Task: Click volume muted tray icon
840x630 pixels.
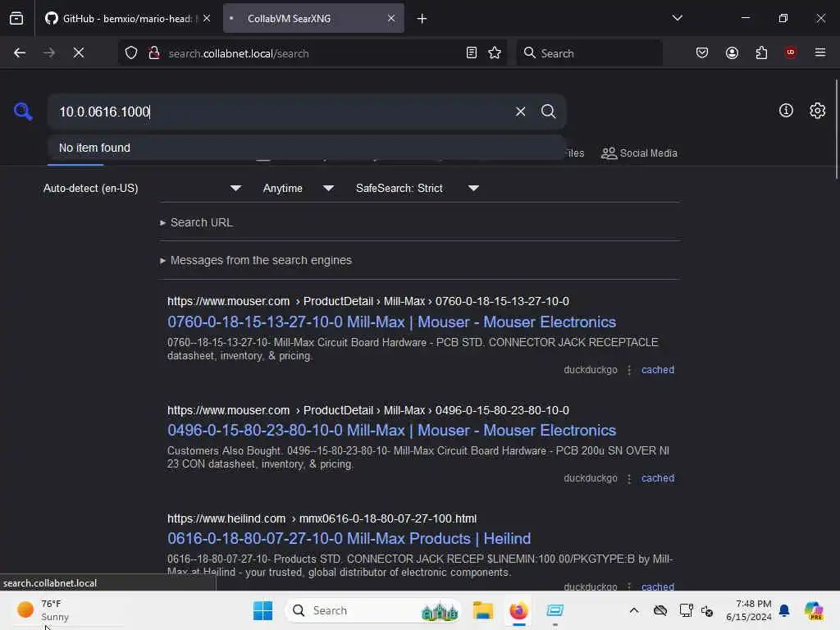Action: pos(707,610)
